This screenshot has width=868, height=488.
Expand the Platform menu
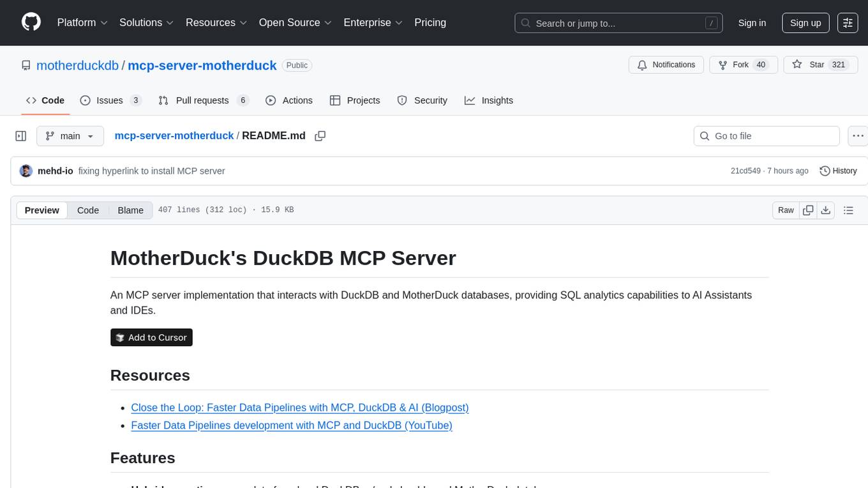click(82, 22)
